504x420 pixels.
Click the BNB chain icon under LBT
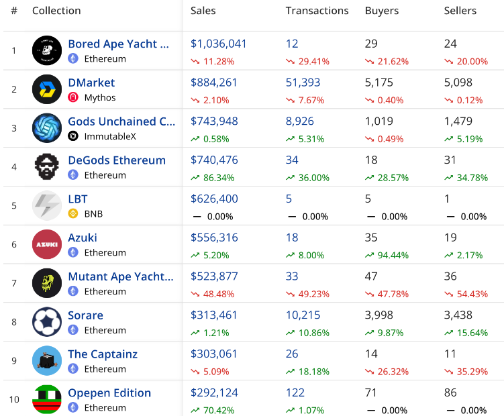(x=73, y=214)
